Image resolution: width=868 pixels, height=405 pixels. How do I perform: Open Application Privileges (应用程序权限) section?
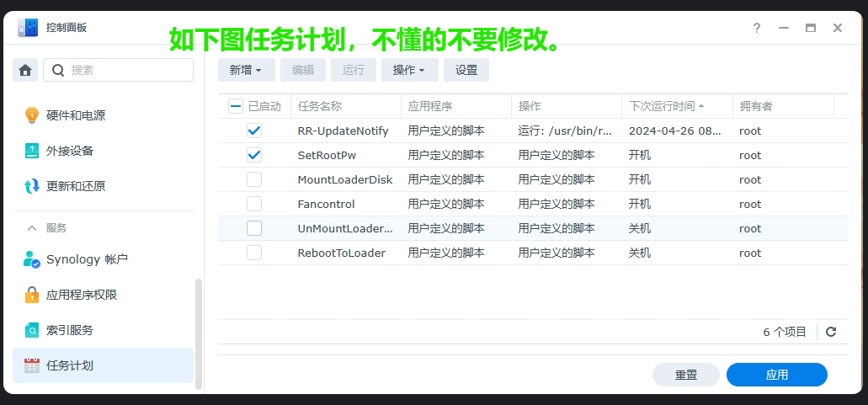coord(82,295)
